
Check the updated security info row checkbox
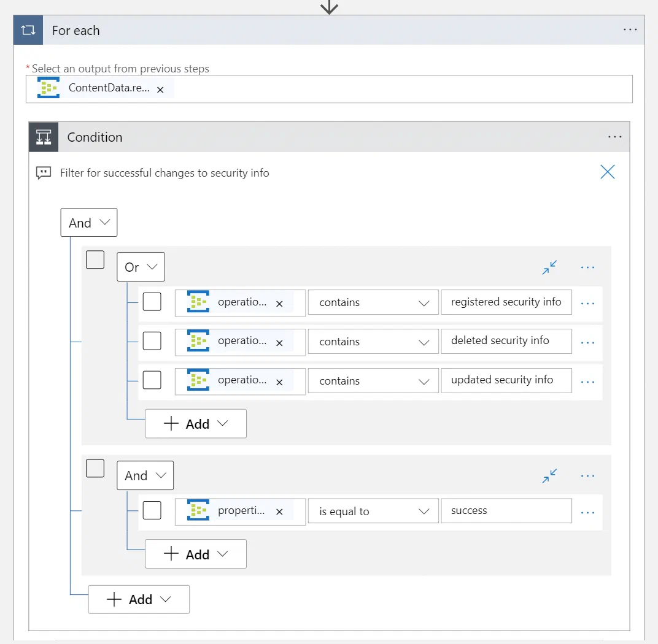[152, 380]
